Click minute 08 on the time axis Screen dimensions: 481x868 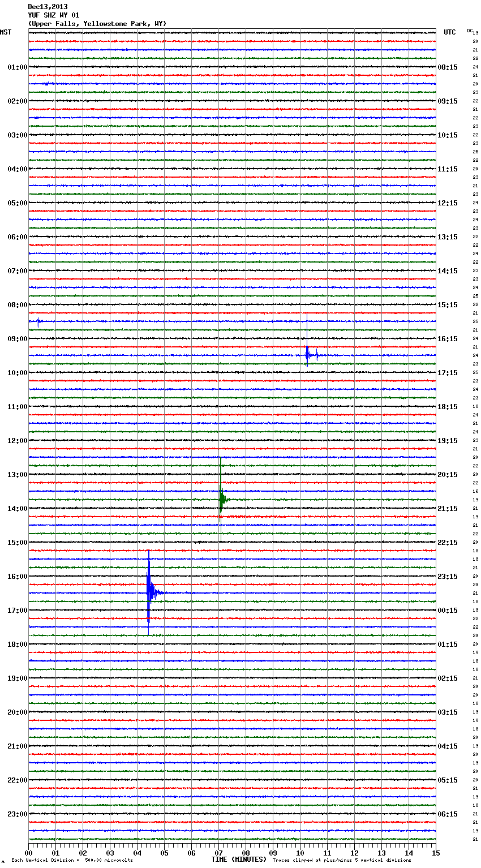[246, 853]
